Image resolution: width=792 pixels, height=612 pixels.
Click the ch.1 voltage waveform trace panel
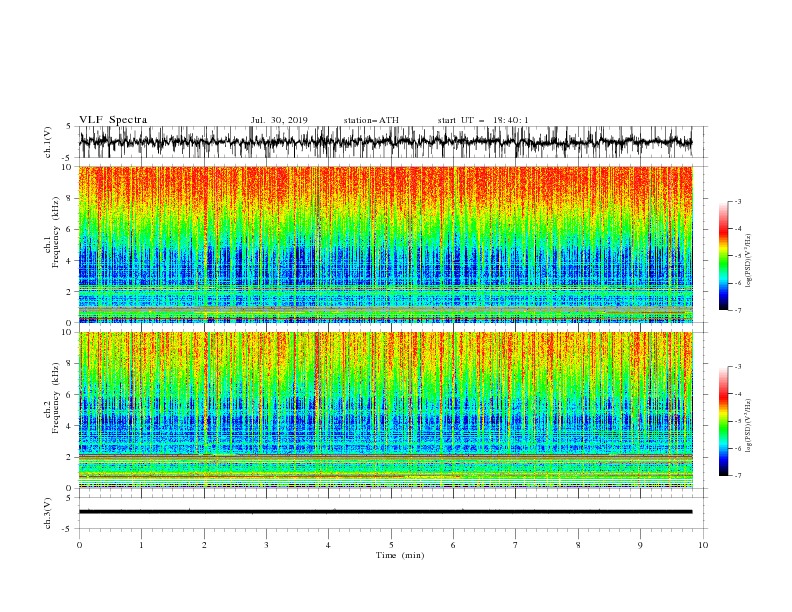click(x=385, y=142)
